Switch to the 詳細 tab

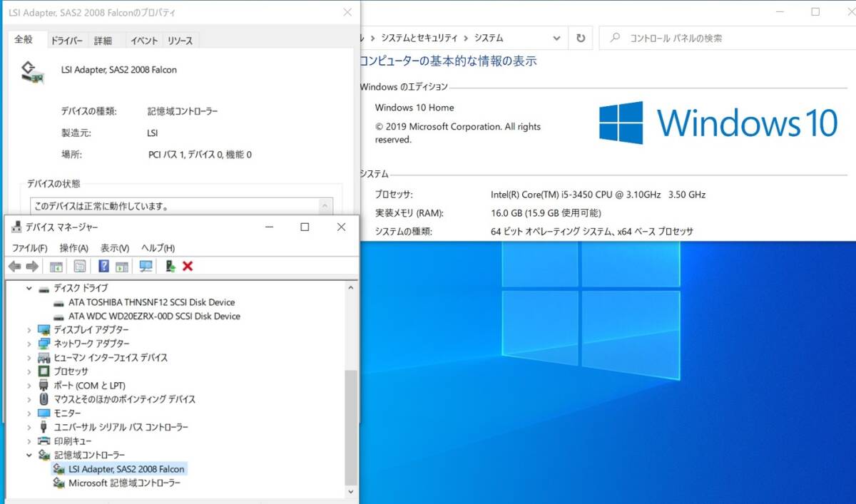tap(103, 41)
